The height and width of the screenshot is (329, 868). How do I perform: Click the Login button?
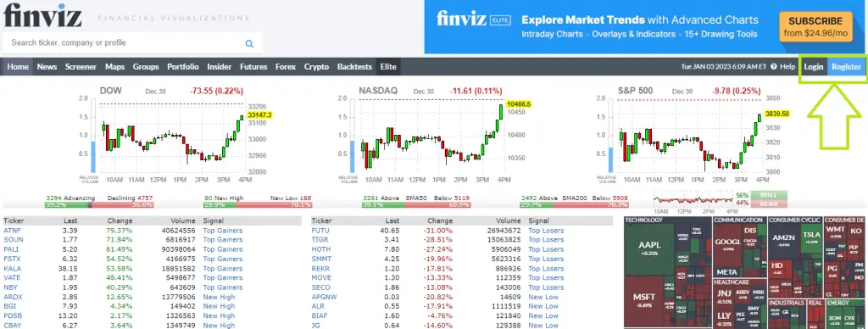pyautogui.click(x=813, y=67)
